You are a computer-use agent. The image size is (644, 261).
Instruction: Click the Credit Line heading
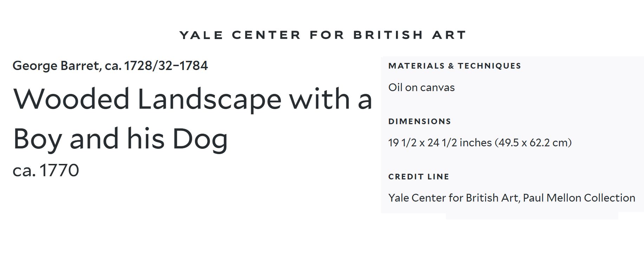(418, 177)
